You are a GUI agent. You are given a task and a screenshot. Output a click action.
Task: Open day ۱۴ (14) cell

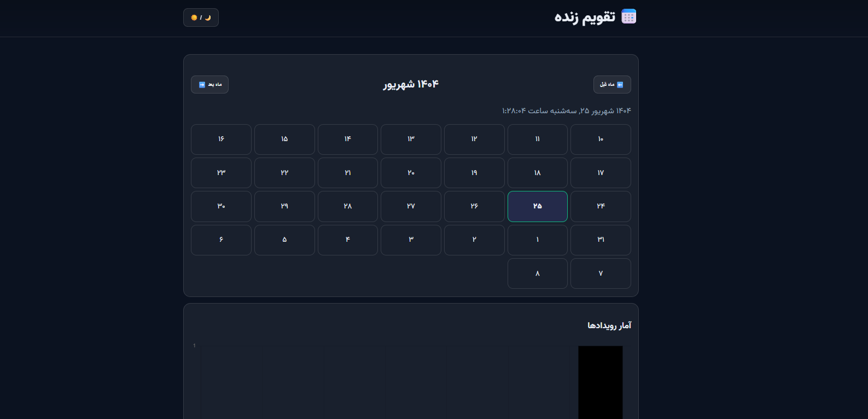pos(348,139)
